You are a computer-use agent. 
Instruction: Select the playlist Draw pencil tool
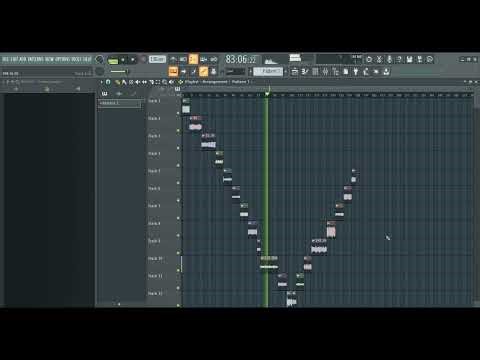coord(117,82)
